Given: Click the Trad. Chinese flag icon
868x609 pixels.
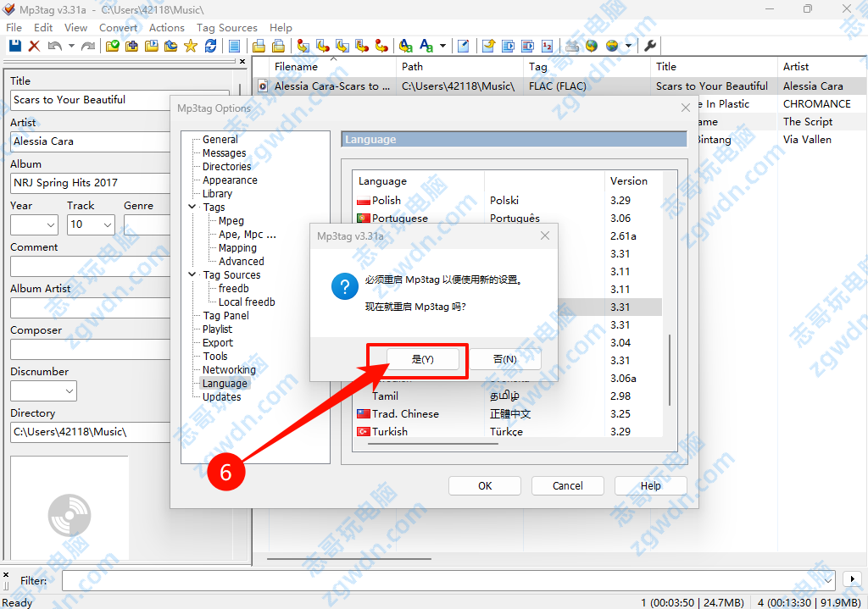Looking at the screenshot, I should point(364,414).
